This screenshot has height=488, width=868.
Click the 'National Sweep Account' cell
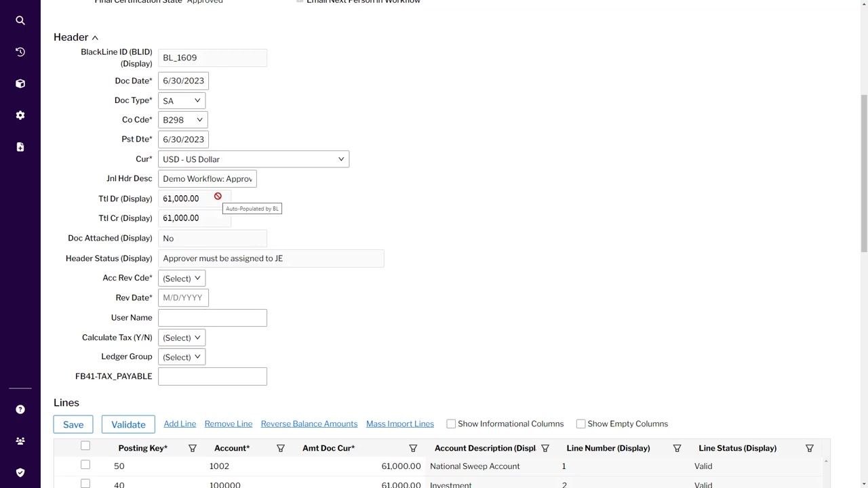pyautogui.click(x=475, y=466)
